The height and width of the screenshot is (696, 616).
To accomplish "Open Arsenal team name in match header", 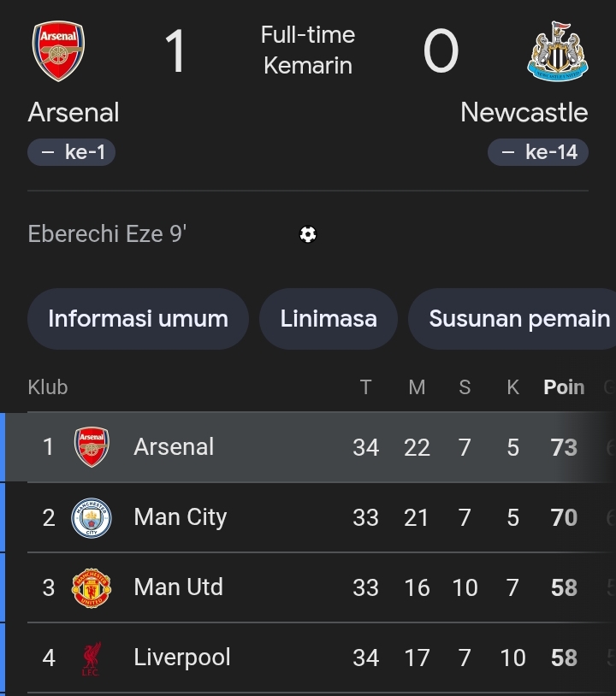I will point(74,113).
